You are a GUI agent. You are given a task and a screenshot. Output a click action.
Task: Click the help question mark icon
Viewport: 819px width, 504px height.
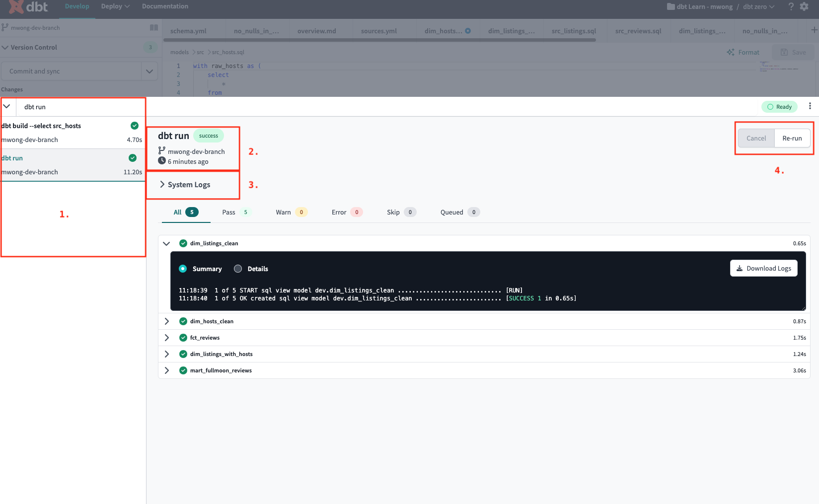pos(790,7)
